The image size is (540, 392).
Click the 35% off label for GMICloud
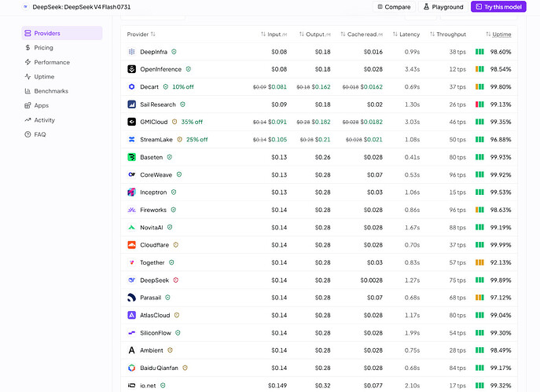coord(192,122)
